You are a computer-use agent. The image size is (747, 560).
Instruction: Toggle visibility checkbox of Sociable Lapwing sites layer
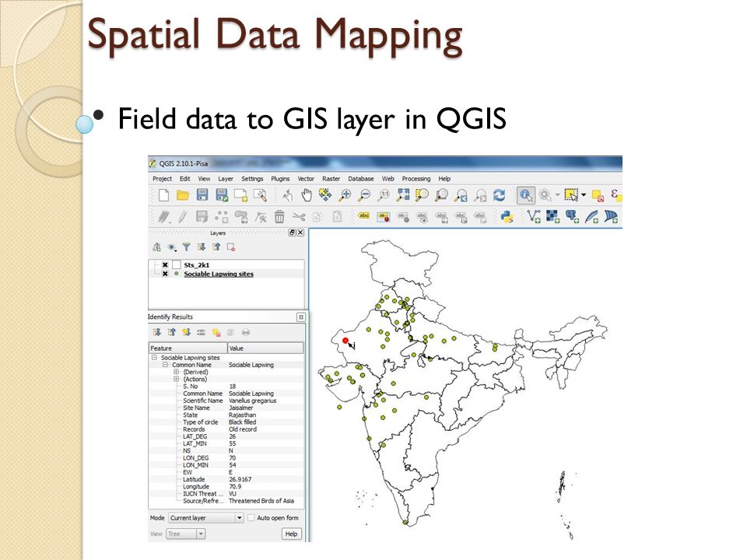tap(165, 274)
